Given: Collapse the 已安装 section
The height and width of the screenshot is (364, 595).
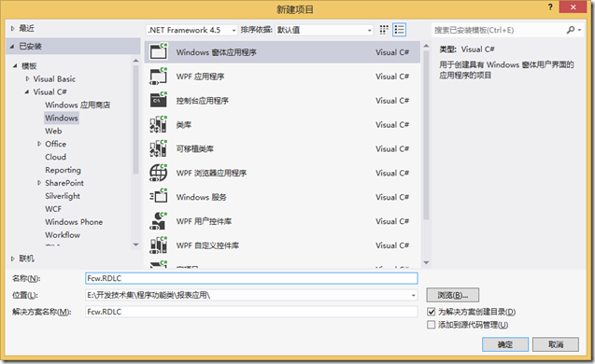Looking at the screenshot, I should pos(12,47).
